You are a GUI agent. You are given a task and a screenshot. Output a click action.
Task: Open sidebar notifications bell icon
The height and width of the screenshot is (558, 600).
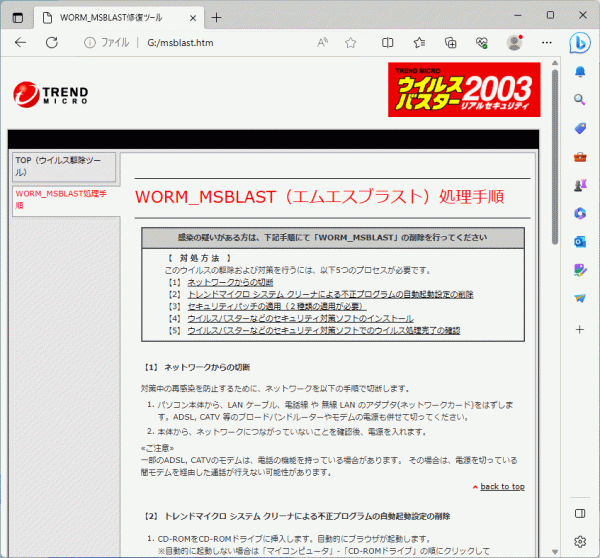tap(580, 72)
